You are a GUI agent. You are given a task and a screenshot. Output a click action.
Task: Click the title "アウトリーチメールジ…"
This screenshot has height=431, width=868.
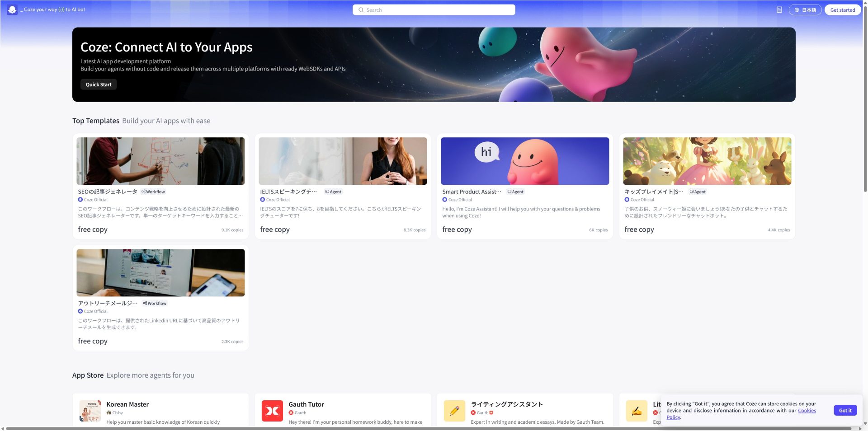click(108, 304)
